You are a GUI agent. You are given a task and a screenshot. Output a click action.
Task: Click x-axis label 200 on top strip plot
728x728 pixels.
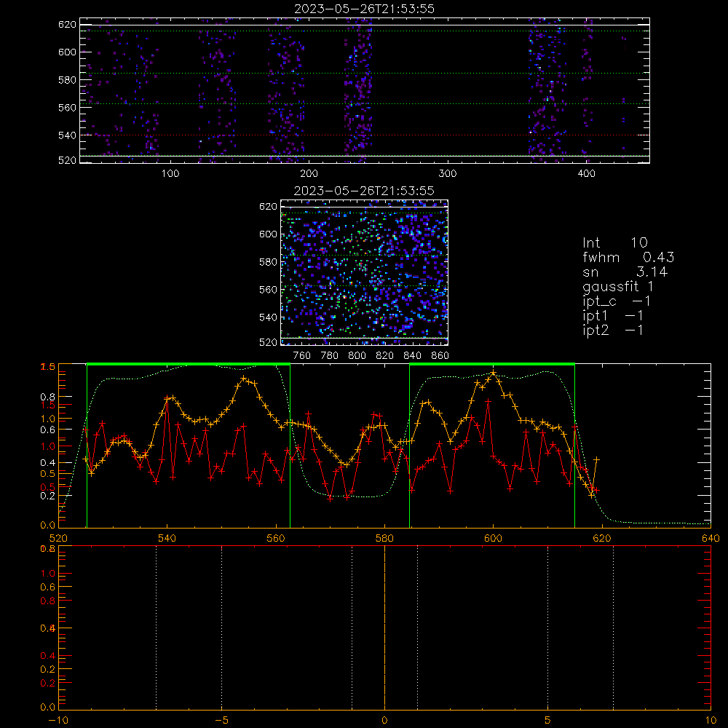tap(309, 174)
